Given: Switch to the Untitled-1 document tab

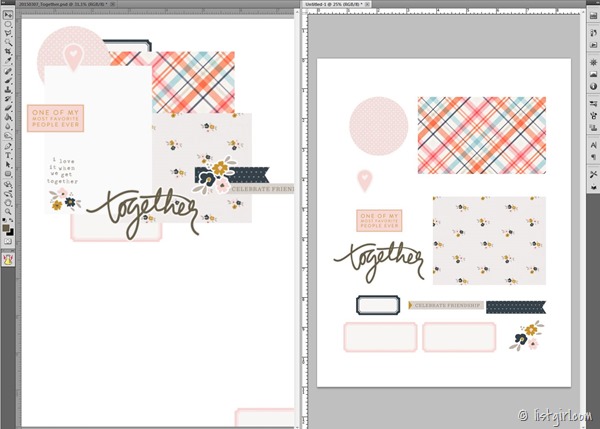Looking at the screenshot, I should [332, 4].
